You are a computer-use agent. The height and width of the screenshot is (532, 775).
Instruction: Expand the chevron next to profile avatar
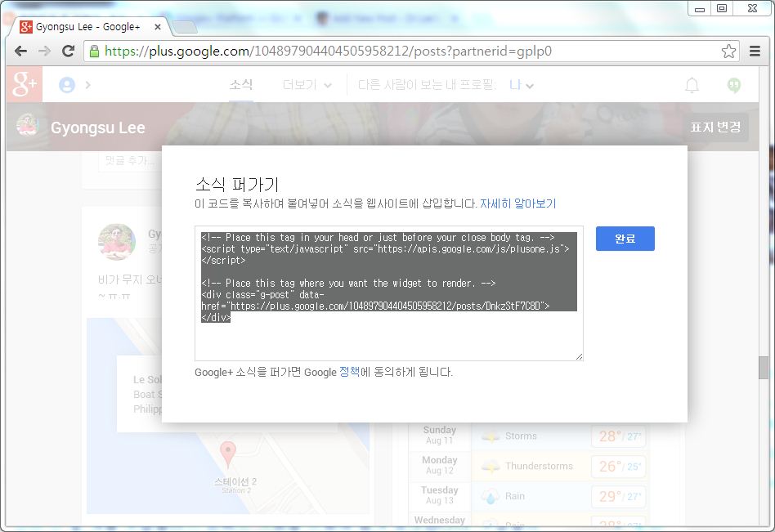pyautogui.click(x=88, y=85)
